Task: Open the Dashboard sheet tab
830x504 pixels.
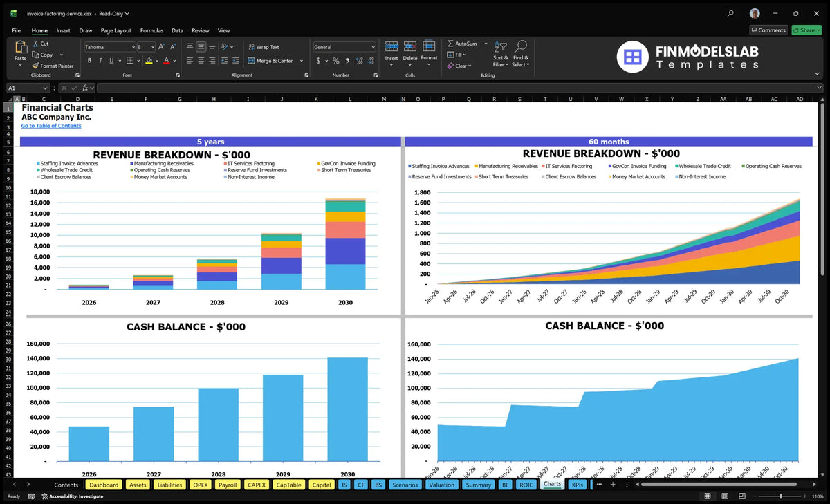Action: (104, 485)
